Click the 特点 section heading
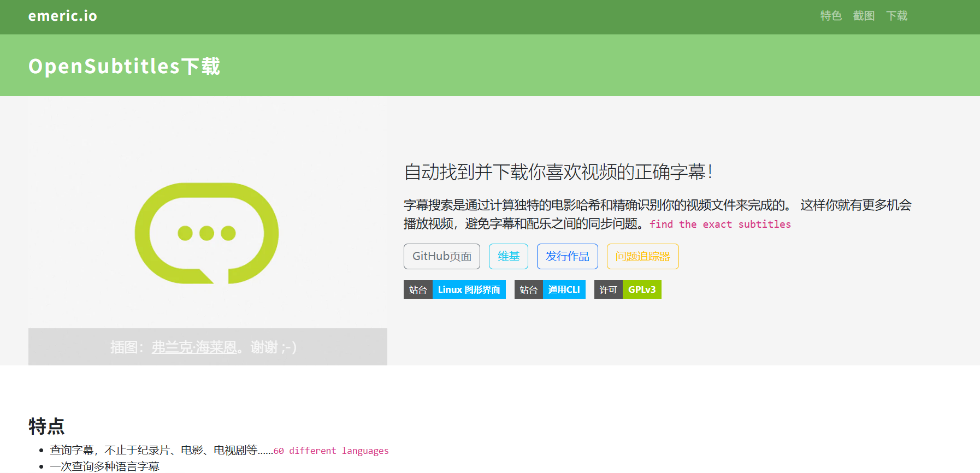Image resolution: width=980 pixels, height=473 pixels. click(x=46, y=426)
